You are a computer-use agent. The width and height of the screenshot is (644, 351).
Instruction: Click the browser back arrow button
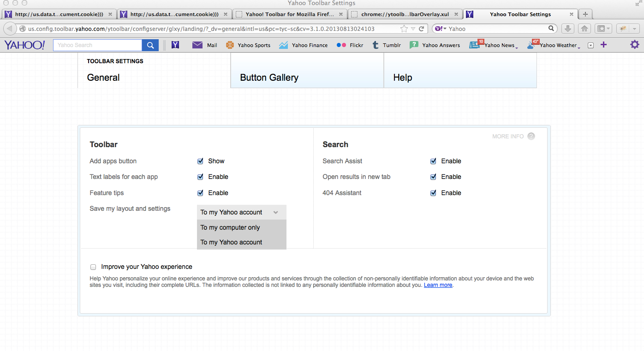tap(10, 29)
